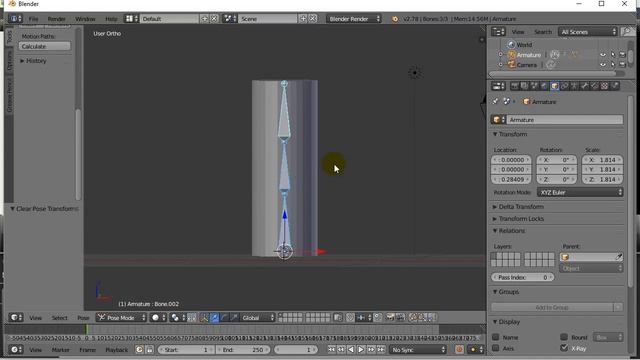Screen dimensions: 640x360
Task: Open the Window menu
Action: 85,19
